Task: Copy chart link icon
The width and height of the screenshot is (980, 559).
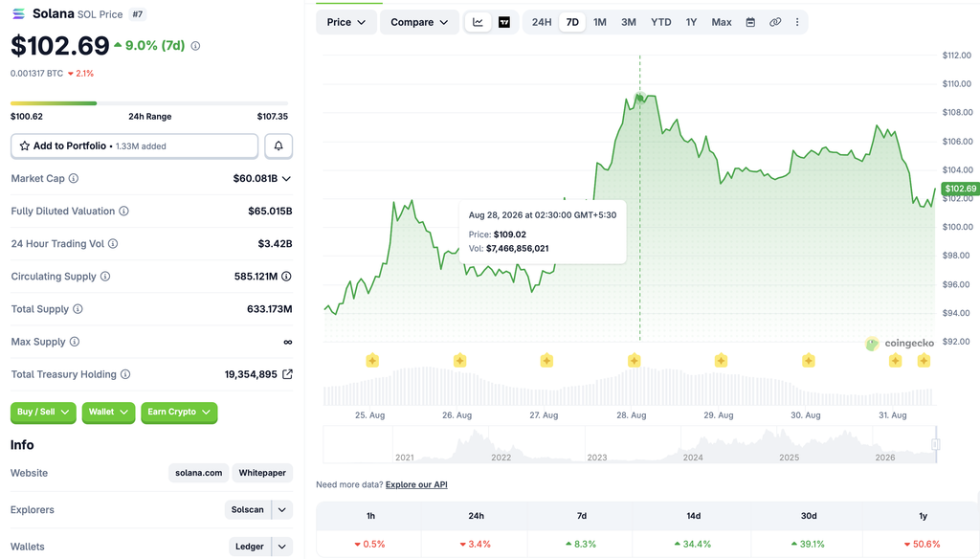Action: (x=775, y=22)
